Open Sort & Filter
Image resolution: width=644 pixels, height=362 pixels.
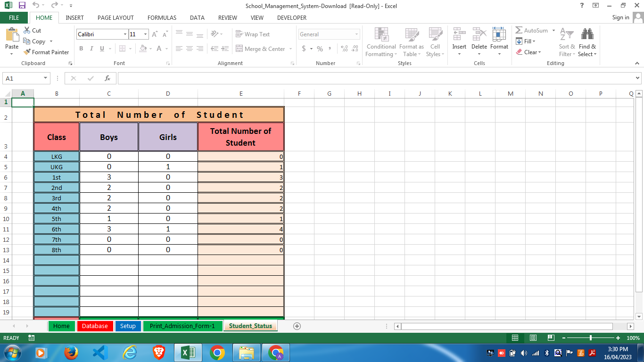coord(567,42)
